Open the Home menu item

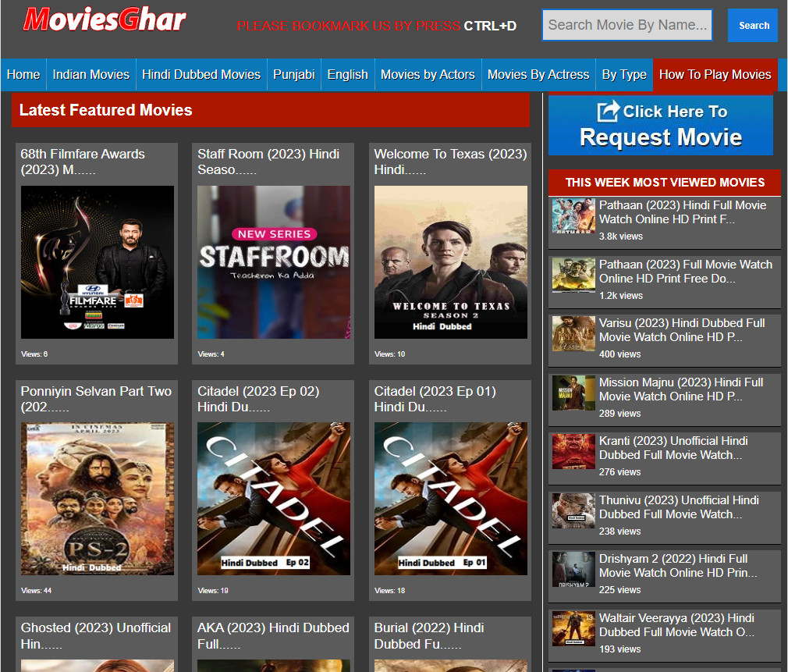click(23, 74)
